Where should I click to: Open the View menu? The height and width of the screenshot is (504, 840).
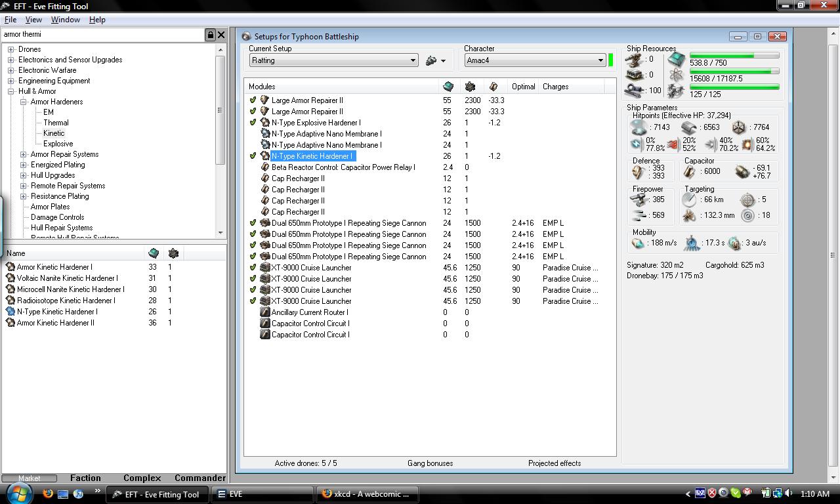pos(33,20)
